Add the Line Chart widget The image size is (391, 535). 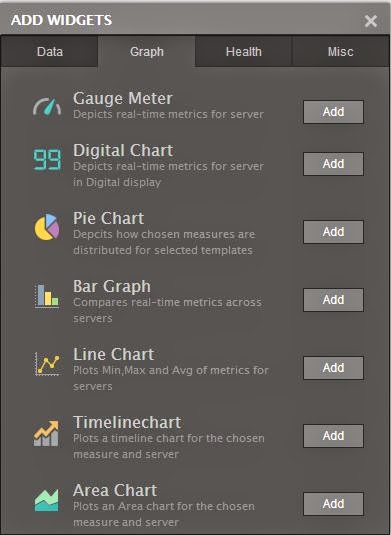[333, 368]
